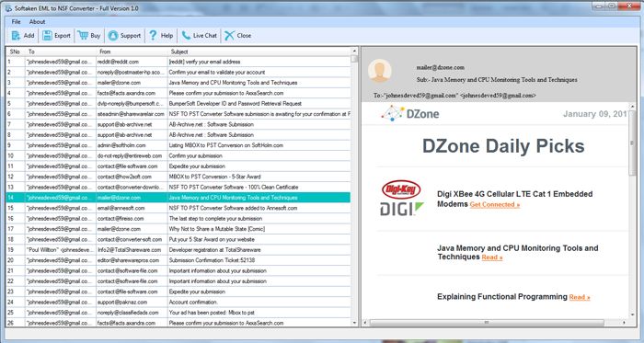
Task: Click email list scroll up arrow
Action: point(354,51)
